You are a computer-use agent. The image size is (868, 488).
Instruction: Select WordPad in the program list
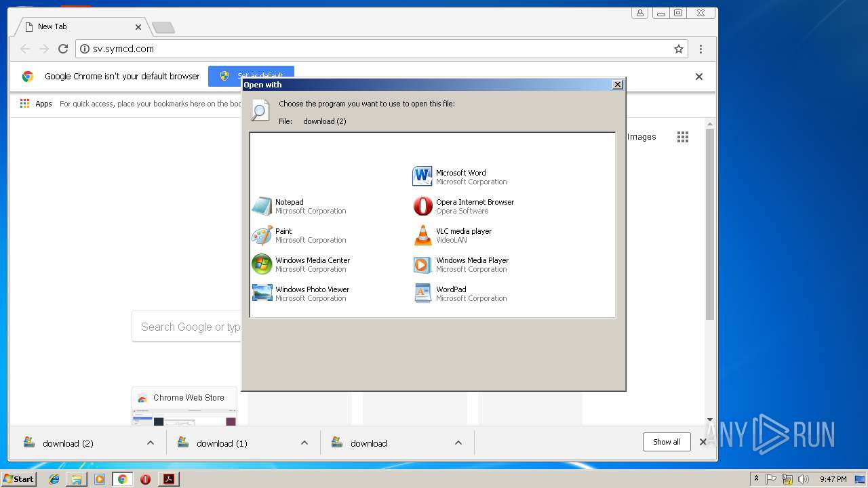[460, 293]
